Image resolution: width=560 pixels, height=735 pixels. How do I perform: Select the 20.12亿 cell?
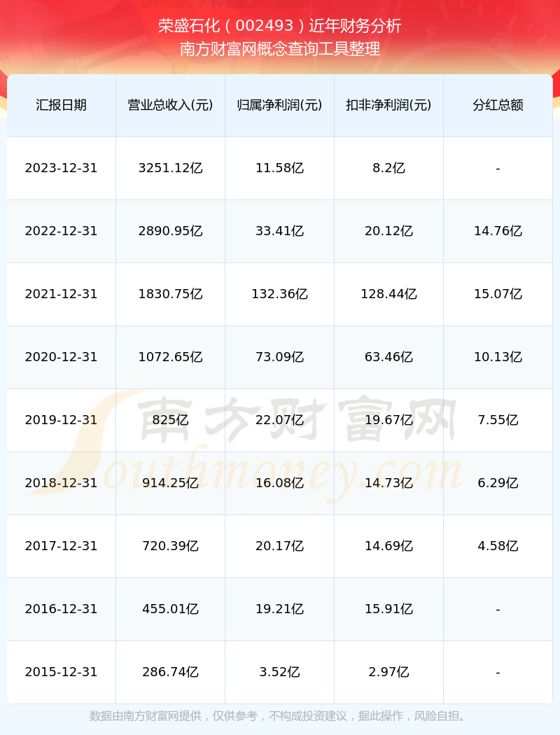coord(389,231)
